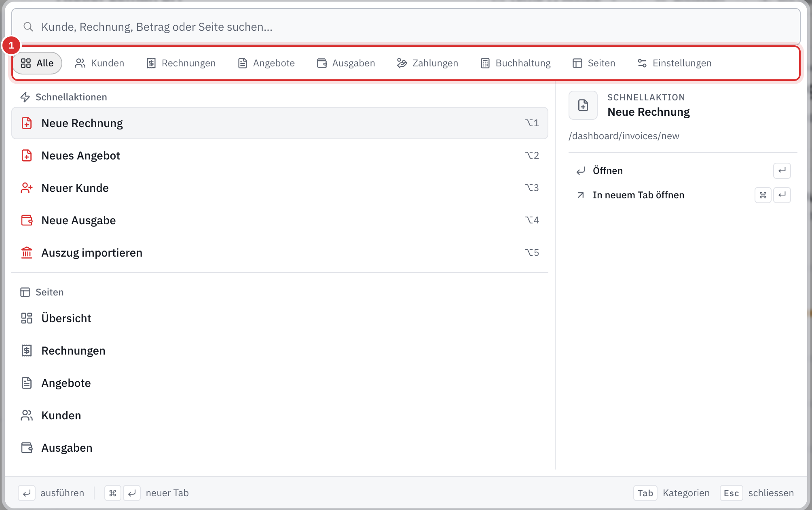812x510 pixels.
Task: Click Ausgaben wallet icon in Seiten list
Action: click(x=27, y=448)
